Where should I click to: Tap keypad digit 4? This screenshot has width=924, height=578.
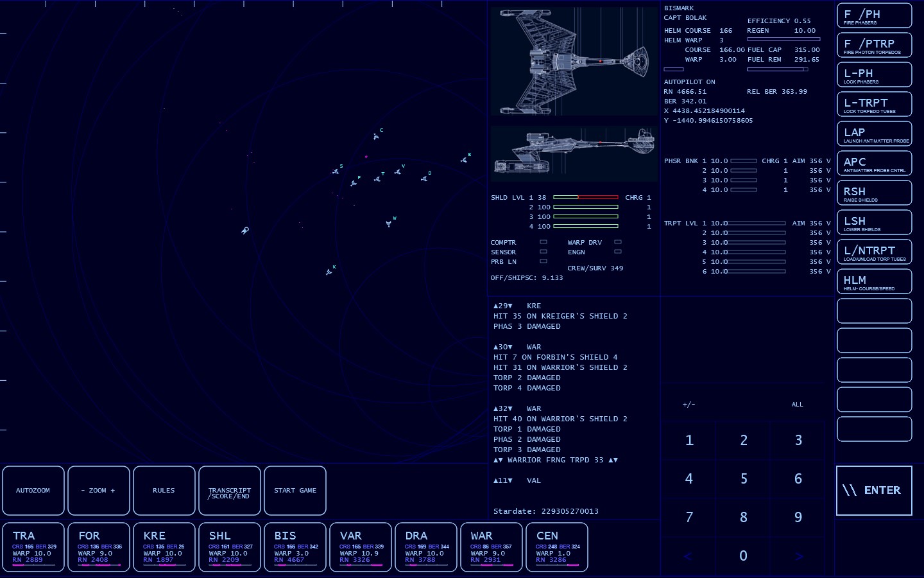click(x=689, y=479)
